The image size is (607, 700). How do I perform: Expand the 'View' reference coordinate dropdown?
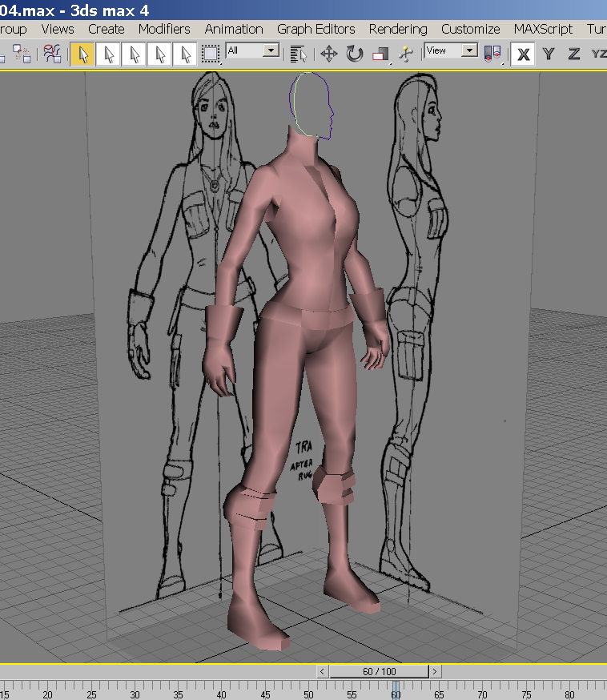(x=469, y=50)
